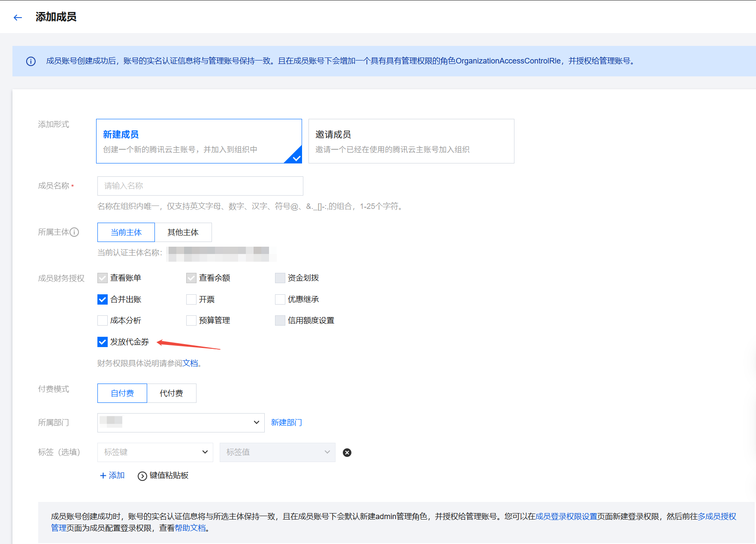Image resolution: width=756 pixels, height=544 pixels.
Task: Uncheck the 发放代金券 checkbox
Action: 103,342
